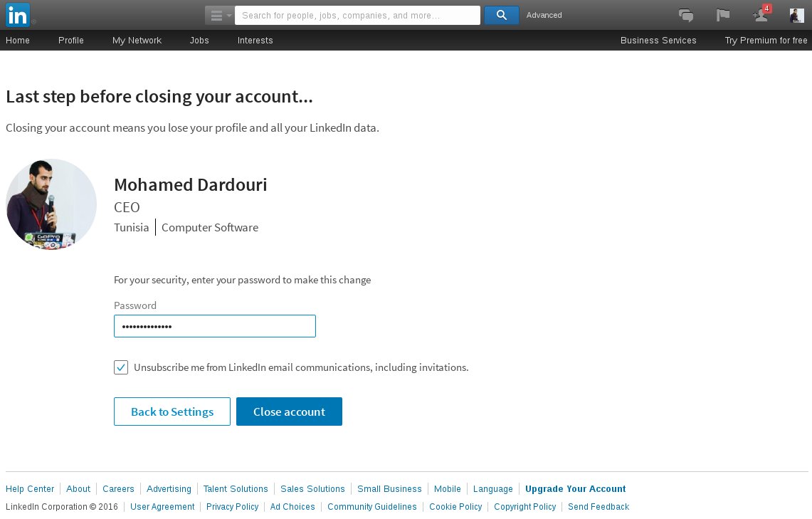
Task: Open the Copyright Policy link
Action: (525, 507)
